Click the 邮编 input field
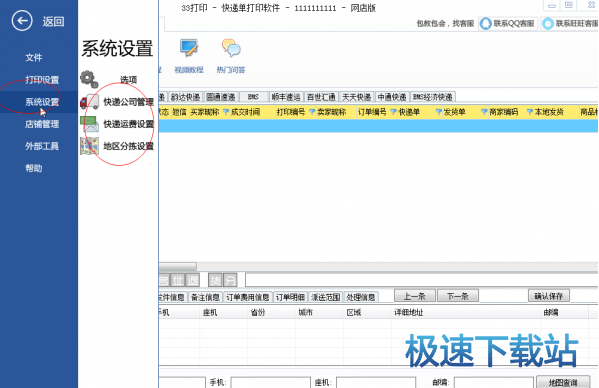Screen dimensions: 599x388 [x=494, y=382]
